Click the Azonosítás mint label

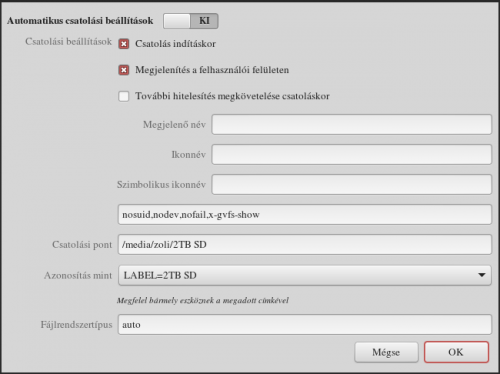pos(78,276)
